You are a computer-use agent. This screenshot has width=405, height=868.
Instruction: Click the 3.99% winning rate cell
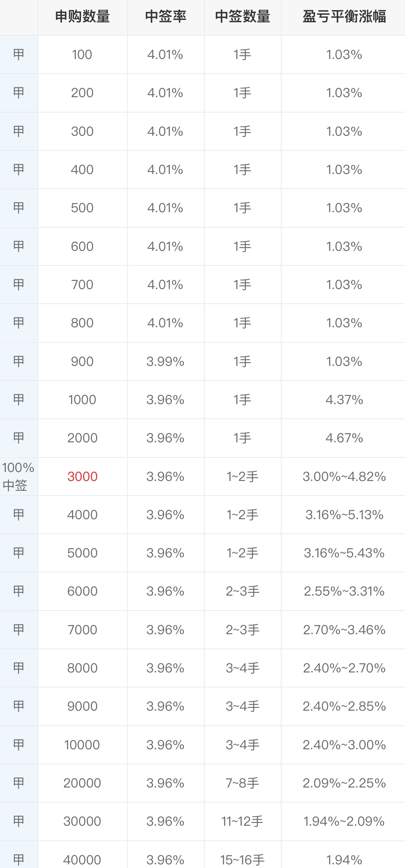[165, 361]
